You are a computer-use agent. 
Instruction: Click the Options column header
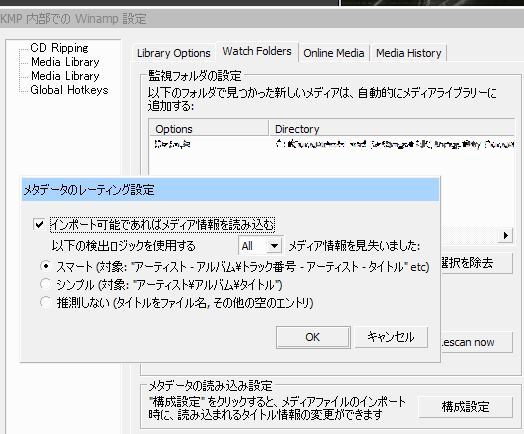[x=209, y=129]
